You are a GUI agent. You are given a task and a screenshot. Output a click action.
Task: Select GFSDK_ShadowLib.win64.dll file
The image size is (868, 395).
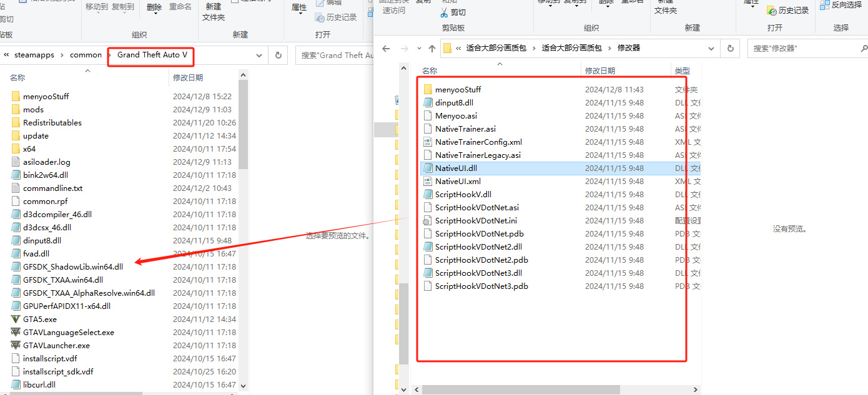click(72, 266)
